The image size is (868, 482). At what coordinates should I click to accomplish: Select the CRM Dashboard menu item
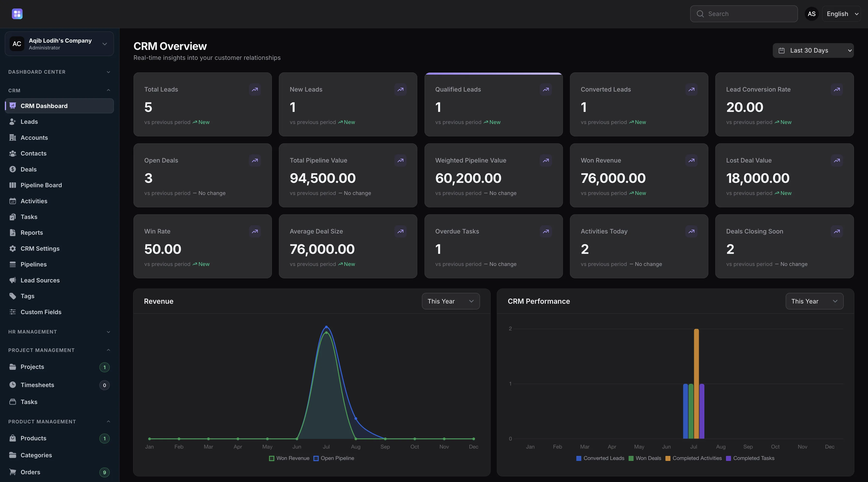click(x=59, y=106)
